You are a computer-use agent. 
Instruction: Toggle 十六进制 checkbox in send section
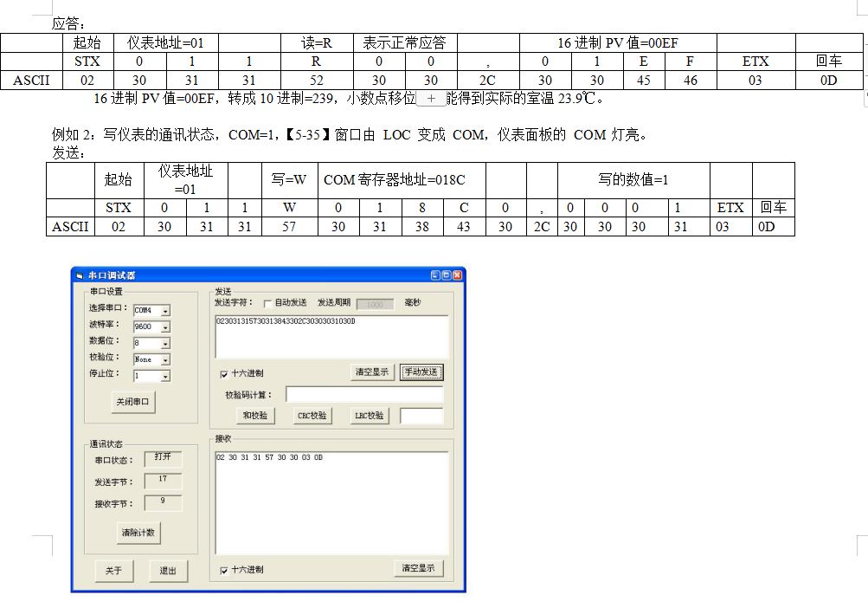225,373
